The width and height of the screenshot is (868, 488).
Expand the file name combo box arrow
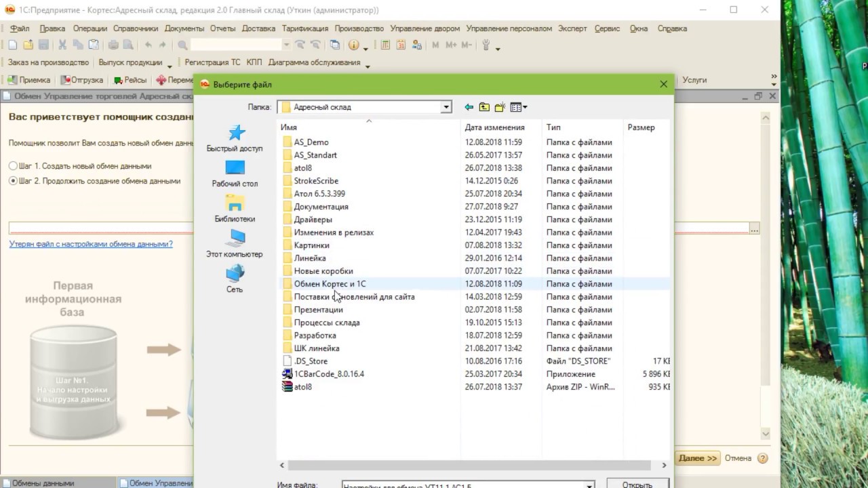coord(590,485)
